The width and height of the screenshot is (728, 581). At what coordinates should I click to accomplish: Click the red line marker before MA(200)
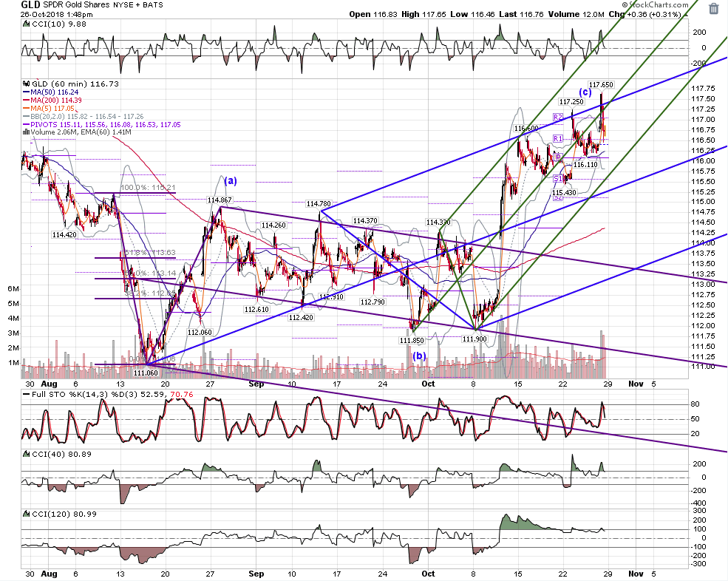coord(26,101)
